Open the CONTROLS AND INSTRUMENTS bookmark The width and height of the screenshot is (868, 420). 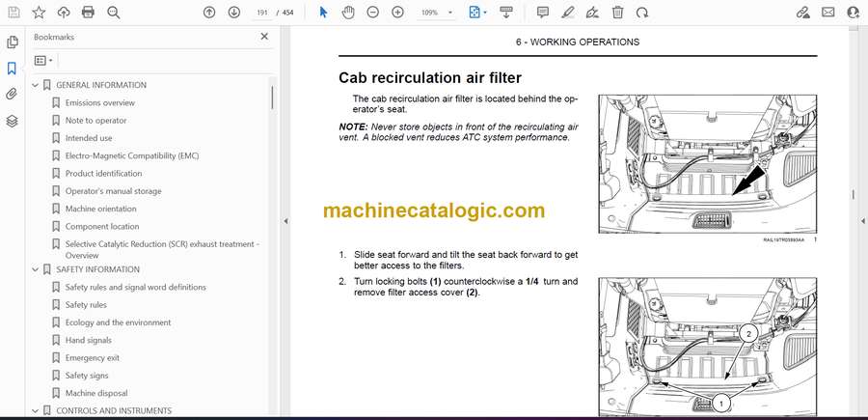[x=114, y=410]
